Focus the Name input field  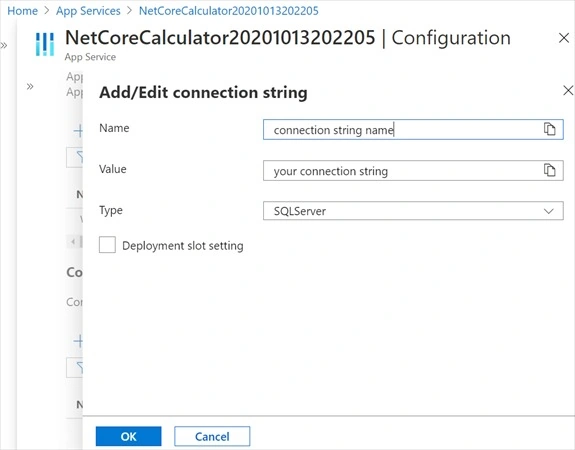click(x=413, y=129)
